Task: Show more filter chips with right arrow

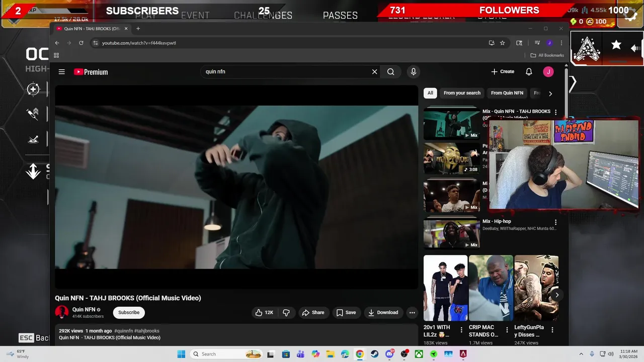Action: point(550,94)
